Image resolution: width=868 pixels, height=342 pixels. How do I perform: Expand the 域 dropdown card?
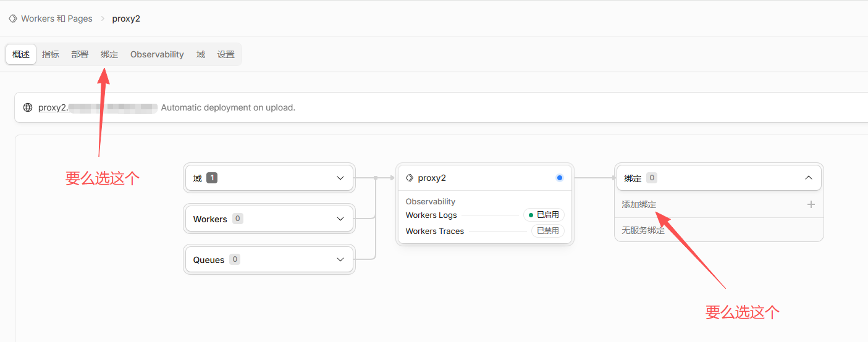click(x=269, y=178)
